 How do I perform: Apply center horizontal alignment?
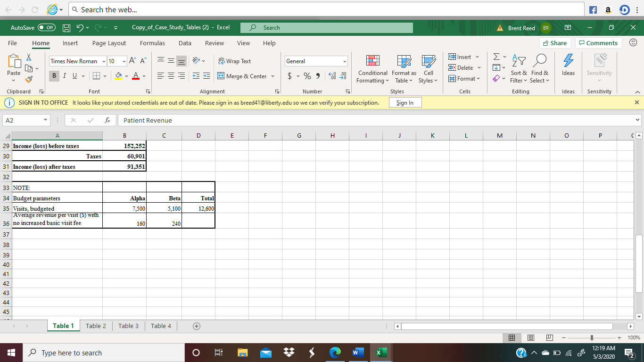point(171,76)
